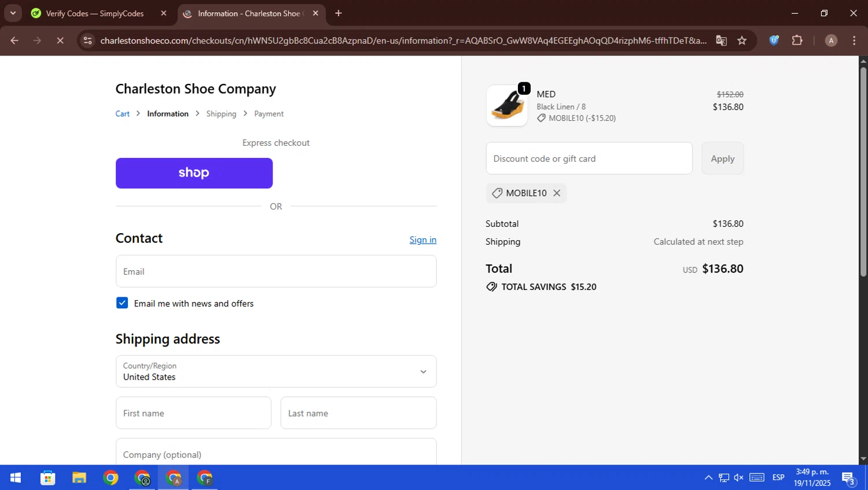Screen dimensions: 868x490
Task: Click the total savings tag icon
Action: (x=491, y=287)
